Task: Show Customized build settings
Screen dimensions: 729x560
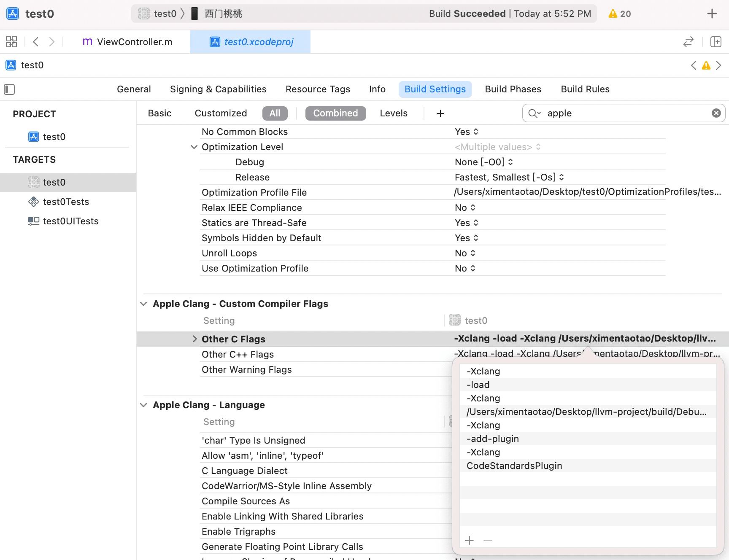Action: point(221,113)
